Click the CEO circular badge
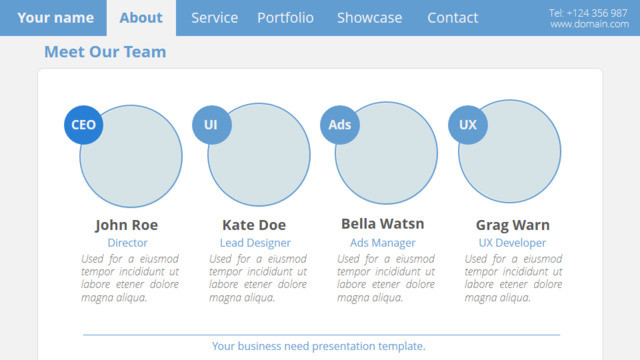 click(x=84, y=125)
